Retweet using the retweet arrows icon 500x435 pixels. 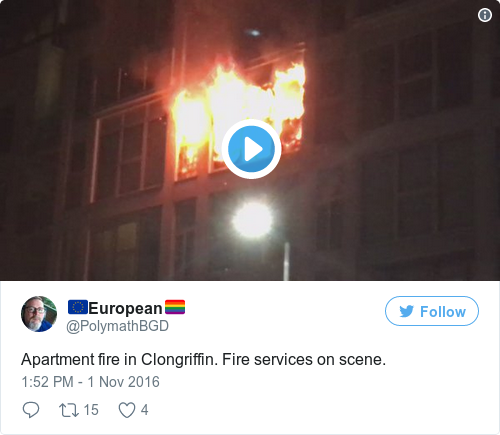click(69, 410)
